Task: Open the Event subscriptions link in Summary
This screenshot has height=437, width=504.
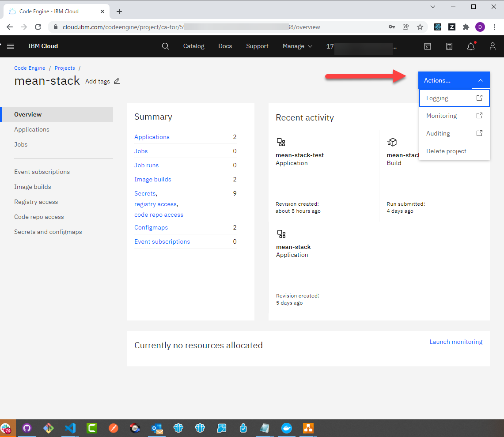Action: tap(162, 241)
